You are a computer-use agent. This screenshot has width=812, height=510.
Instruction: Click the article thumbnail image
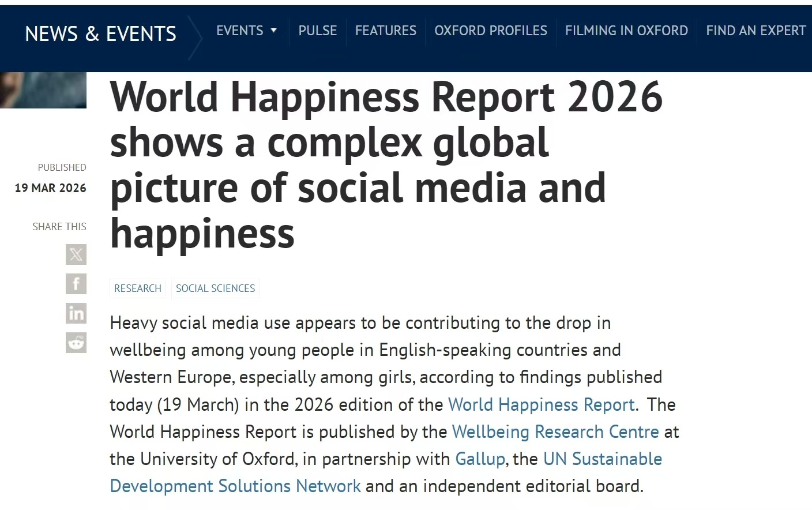coord(43,90)
